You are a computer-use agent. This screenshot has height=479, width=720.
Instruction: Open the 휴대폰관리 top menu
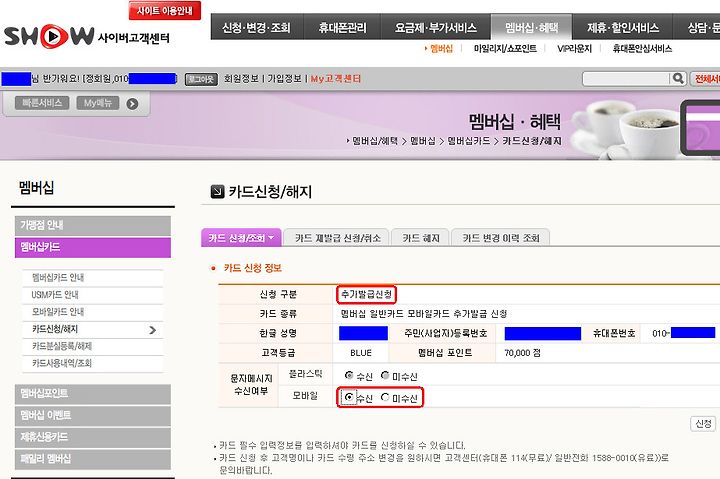pos(343,28)
